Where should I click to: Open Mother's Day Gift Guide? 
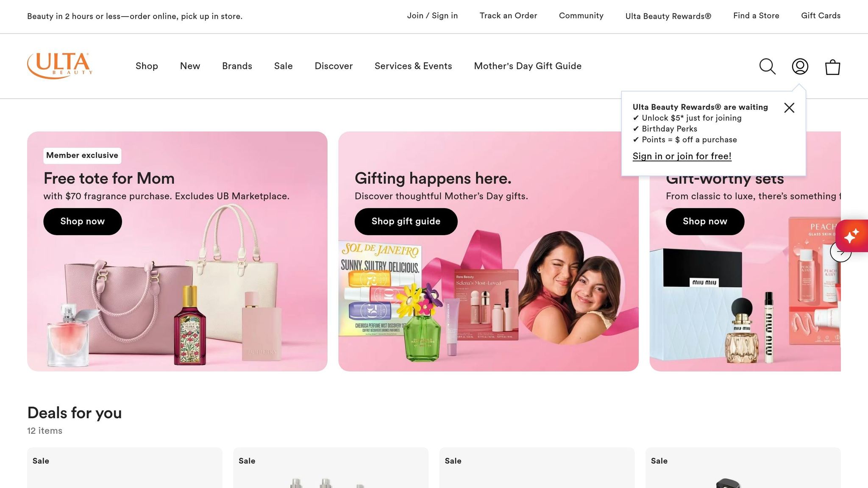528,66
